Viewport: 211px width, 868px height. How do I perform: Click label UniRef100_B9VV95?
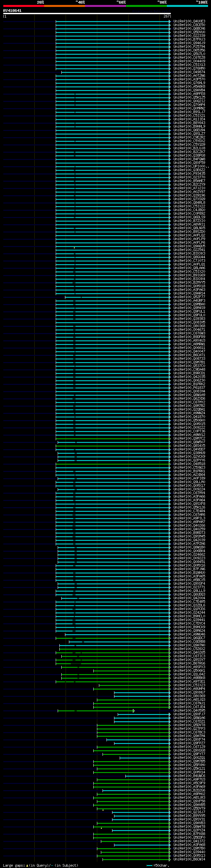click(x=189, y=816)
